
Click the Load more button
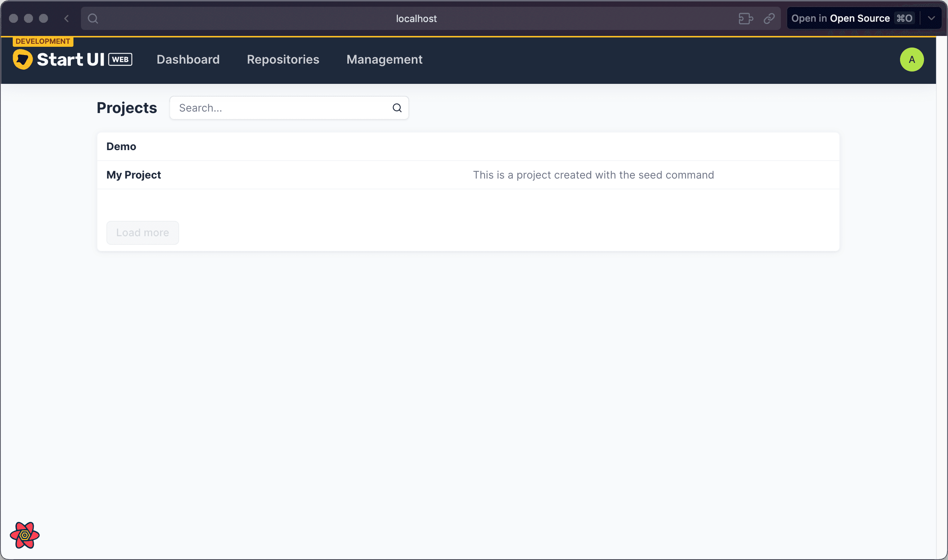pyautogui.click(x=142, y=232)
